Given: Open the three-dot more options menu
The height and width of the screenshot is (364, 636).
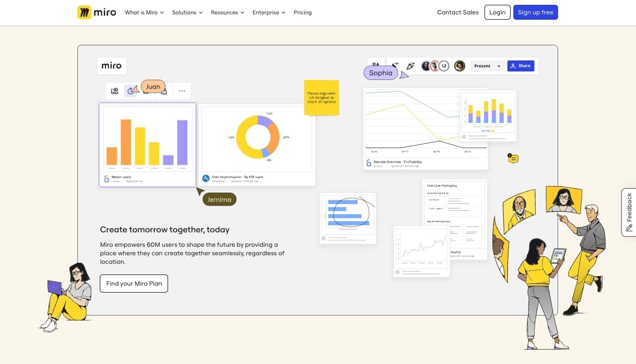Looking at the screenshot, I should coord(182,91).
